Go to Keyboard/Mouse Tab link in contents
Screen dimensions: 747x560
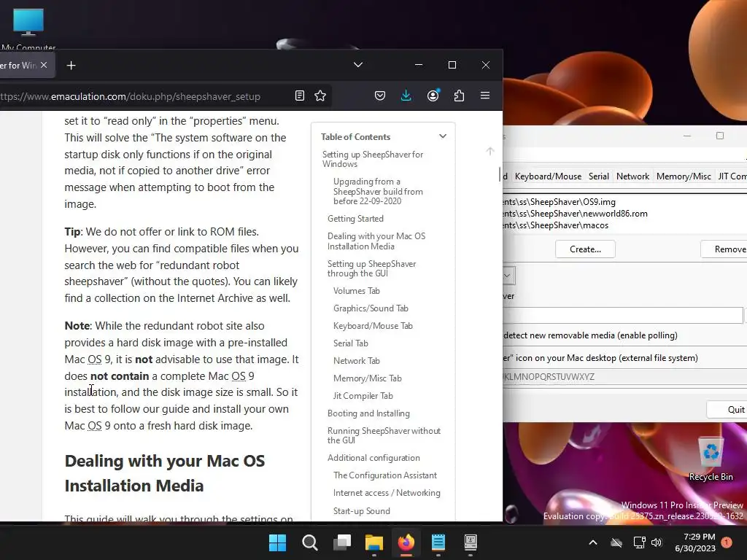pos(373,326)
